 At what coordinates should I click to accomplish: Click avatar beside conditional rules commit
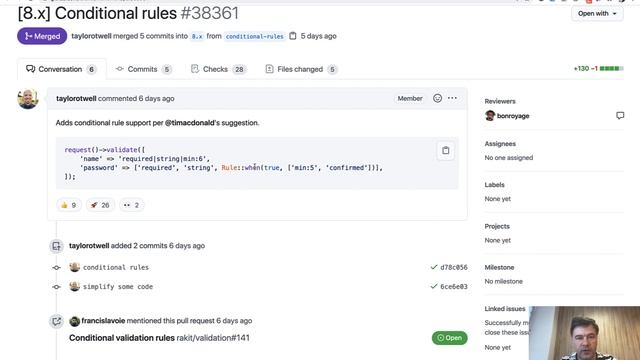pos(74,267)
